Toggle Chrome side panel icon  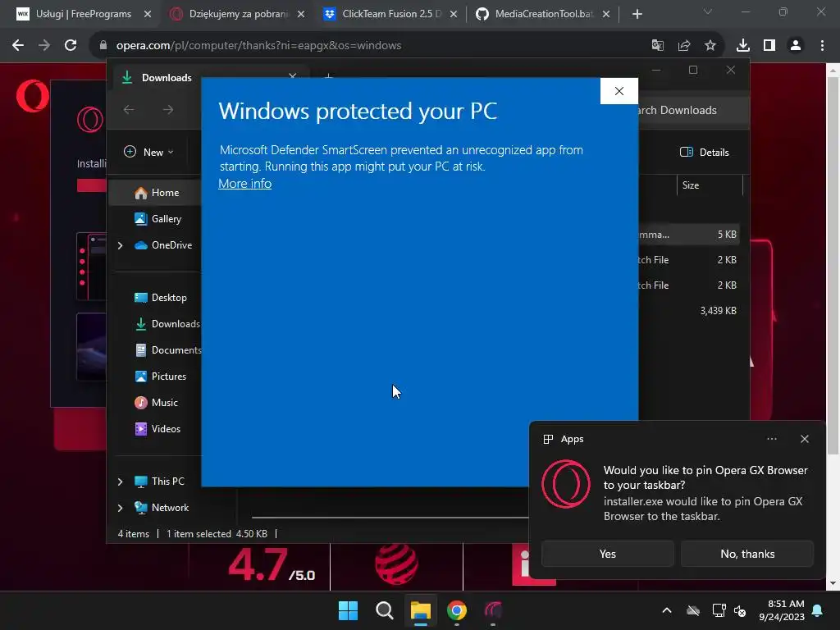click(x=769, y=46)
